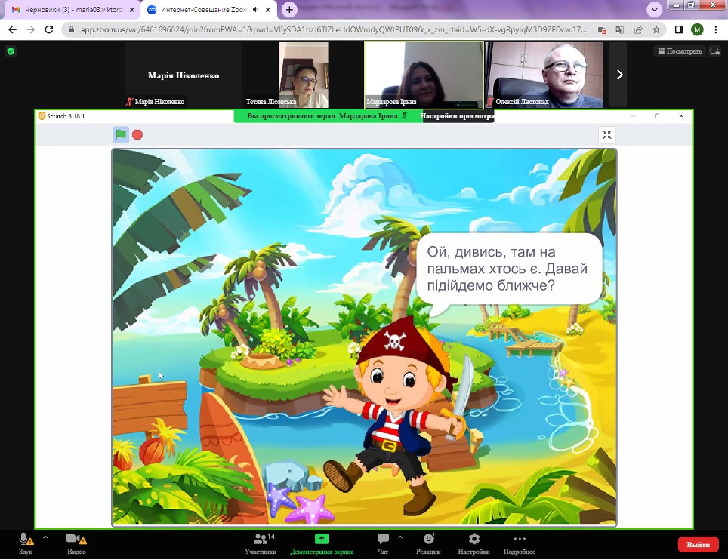The width and height of the screenshot is (728, 560).
Task: Open green shield meeting info icon
Action: click(11, 51)
